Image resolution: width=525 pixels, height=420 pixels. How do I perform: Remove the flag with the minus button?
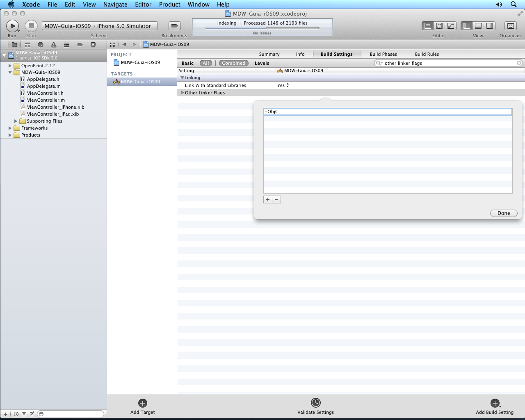point(276,200)
